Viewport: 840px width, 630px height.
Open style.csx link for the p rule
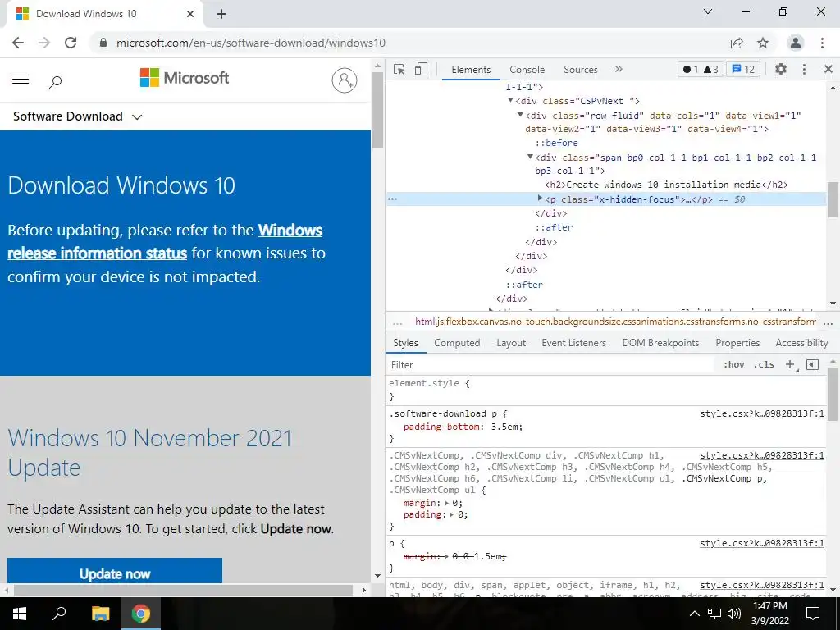pos(762,543)
